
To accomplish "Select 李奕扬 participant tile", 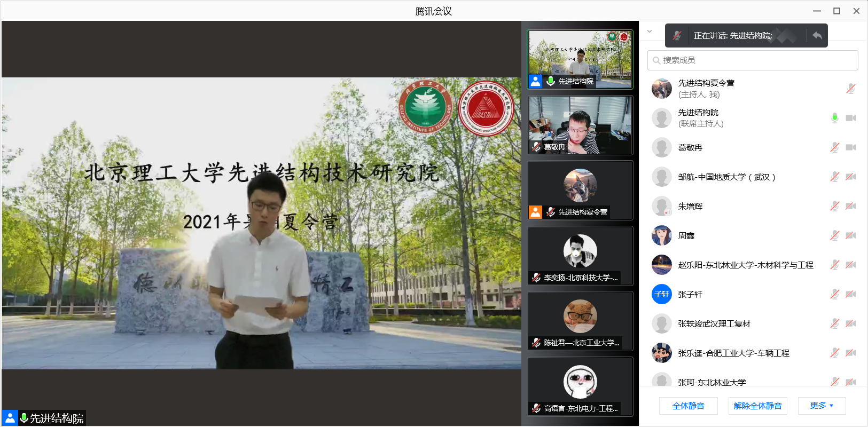I will click(x=580, y=256).
